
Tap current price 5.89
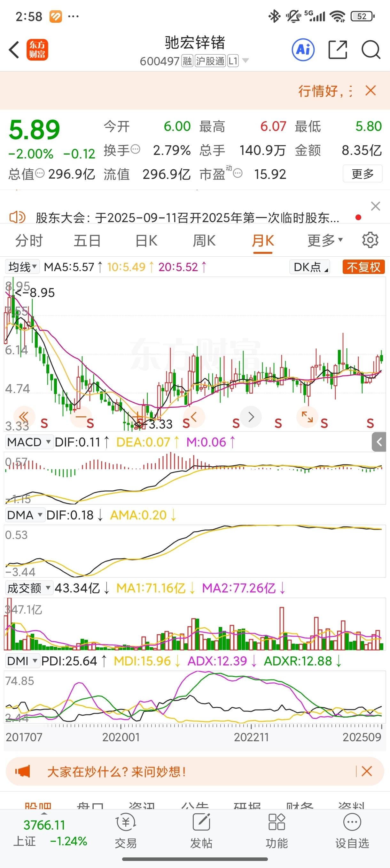point(34,130)
